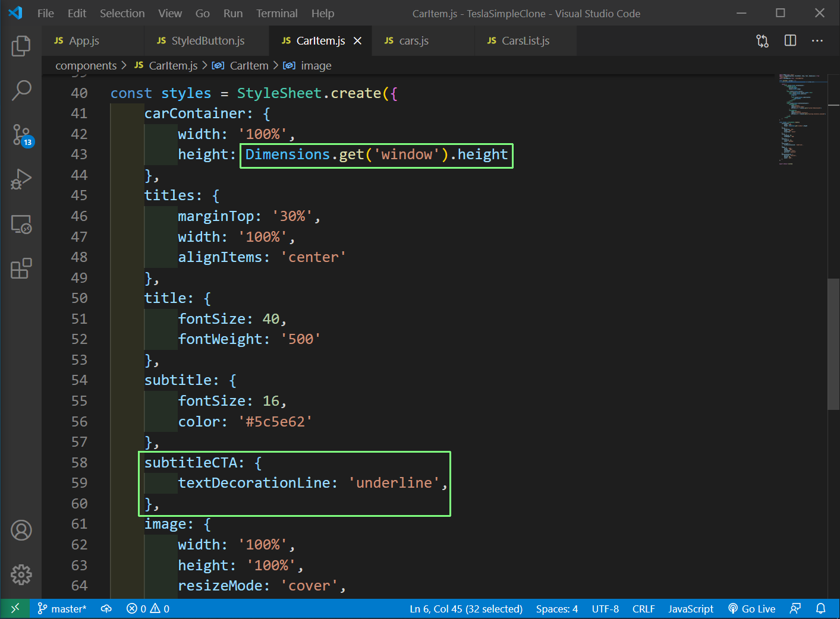Screen dimensions: 840x619
Task: Open the Extensions view
Action: [x=21, y=269]
